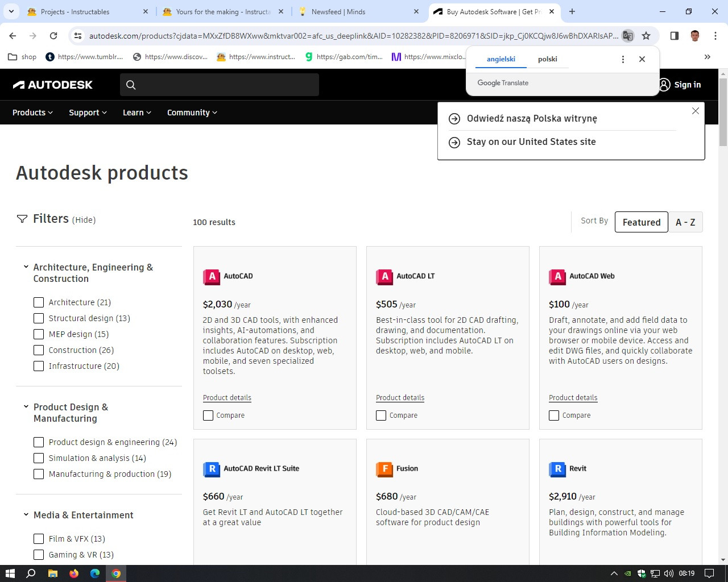This screenshot has width=728, height=582.
Task: Expand the Support menu
Action: [x=88, y=113]
